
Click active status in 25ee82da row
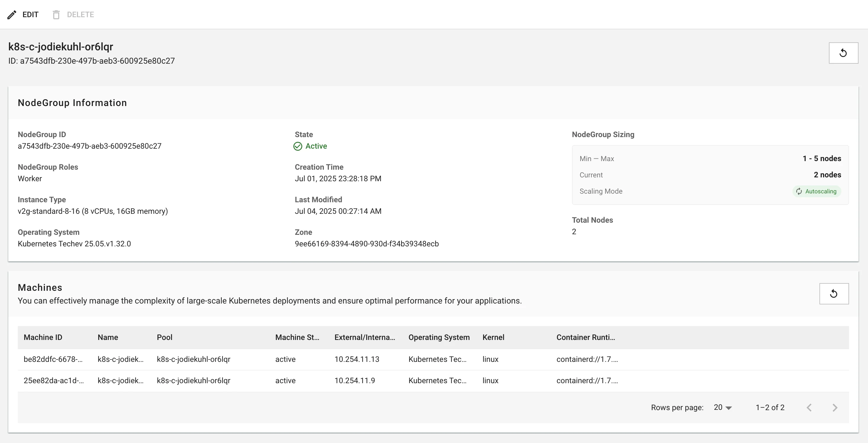[285, 381]
